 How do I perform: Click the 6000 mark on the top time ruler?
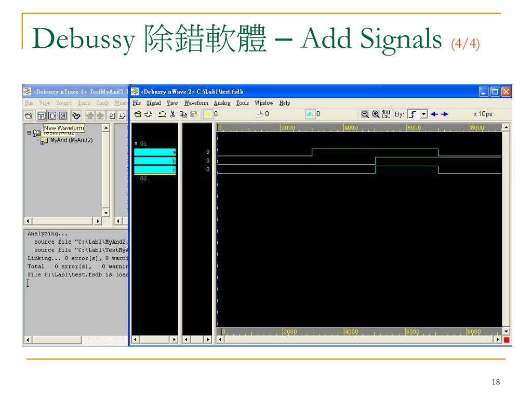click(x=414, y=128)
